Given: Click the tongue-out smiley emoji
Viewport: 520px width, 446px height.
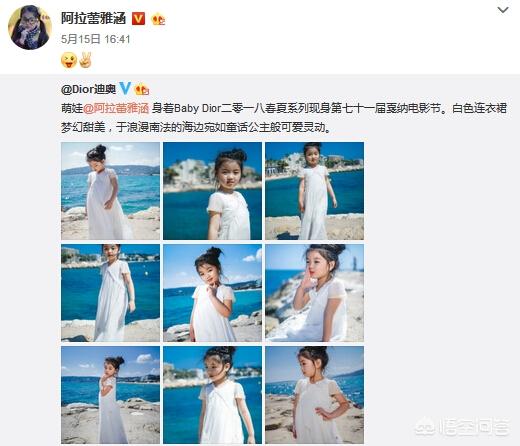Looking at the screenshot, I should tap(69, 61).
